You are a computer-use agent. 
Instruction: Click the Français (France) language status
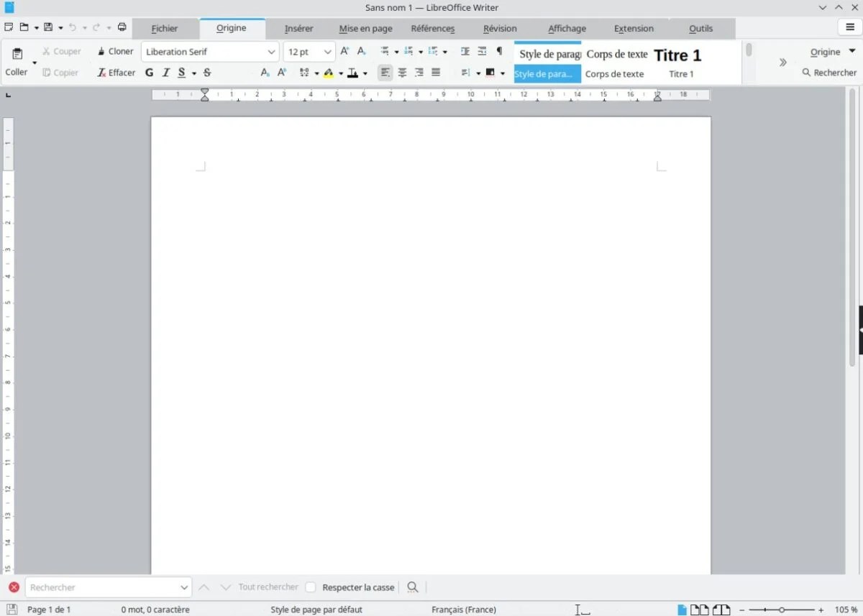click(464, 610)
